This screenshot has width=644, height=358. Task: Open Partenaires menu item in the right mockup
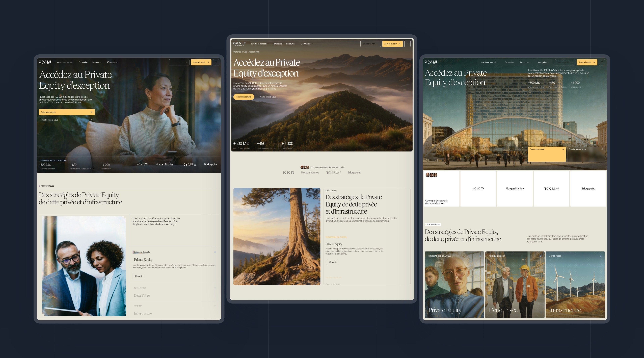pos(509,62)
